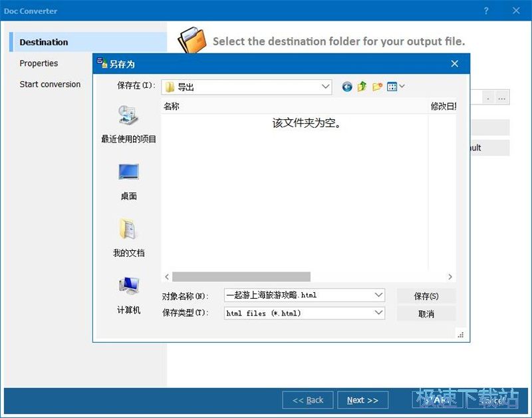Go up one folder level
This screenshot has width=532, height=418.
(362, 87)
